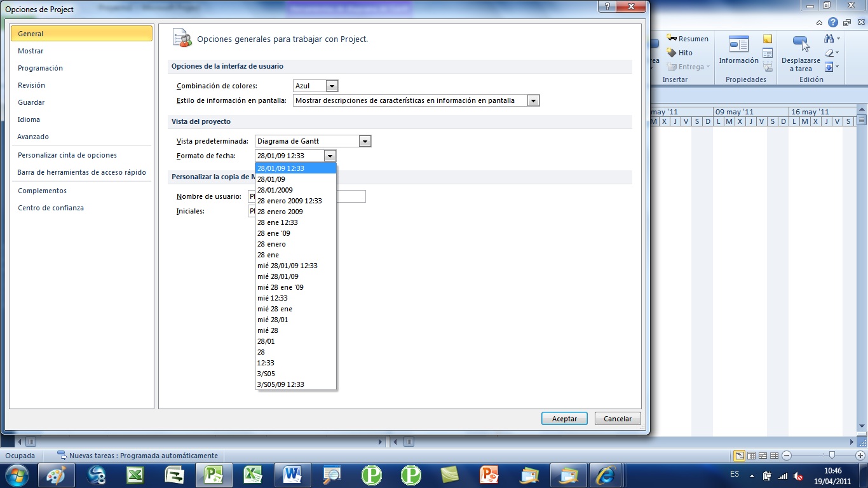Click the zoom in plus button
The image size is (868, 488).
pos(860,456)
